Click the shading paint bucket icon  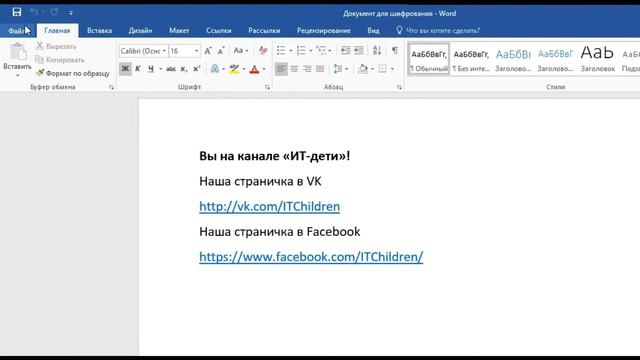[363, 69]
